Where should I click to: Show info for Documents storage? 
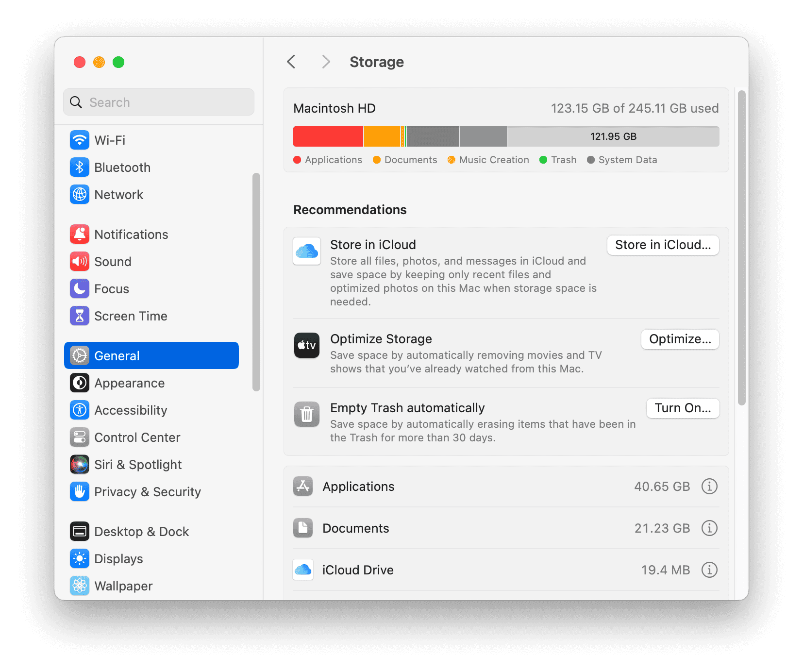click(709, 528)
